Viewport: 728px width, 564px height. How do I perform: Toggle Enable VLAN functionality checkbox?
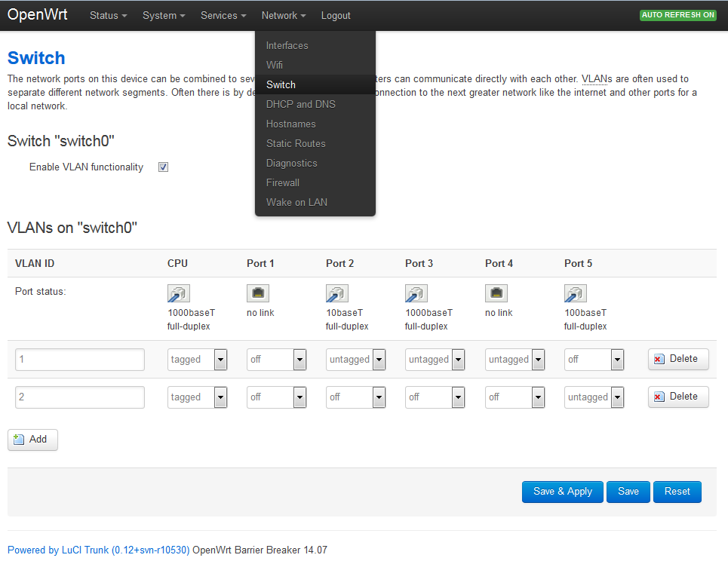click(x=164, y=167)
